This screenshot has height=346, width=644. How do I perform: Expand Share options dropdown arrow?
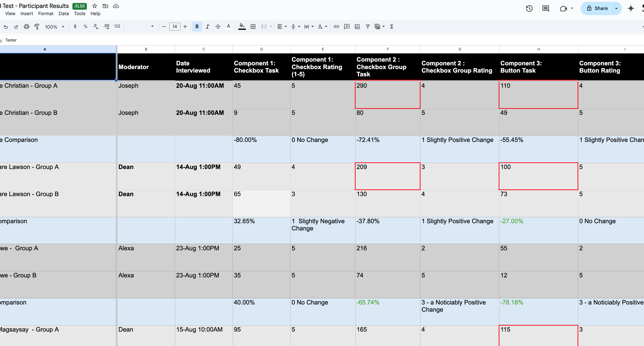click(616, 8)
